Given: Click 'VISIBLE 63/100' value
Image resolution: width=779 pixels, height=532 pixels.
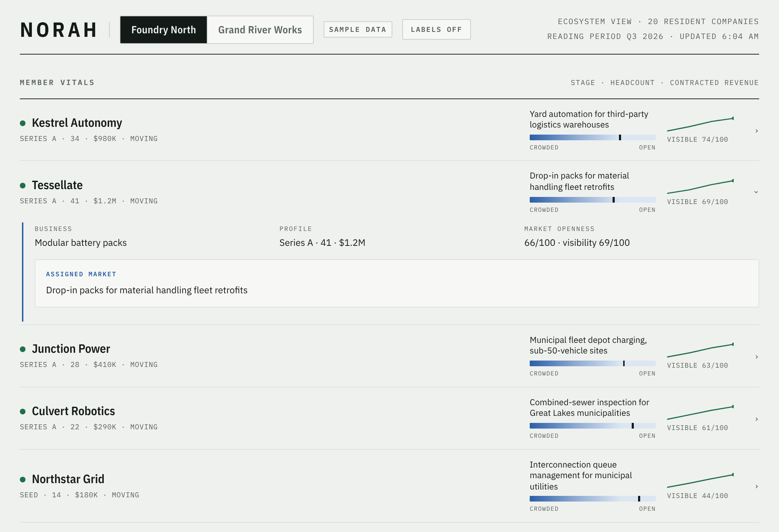Looking at the screenshot, I should [x=698, y=366].
